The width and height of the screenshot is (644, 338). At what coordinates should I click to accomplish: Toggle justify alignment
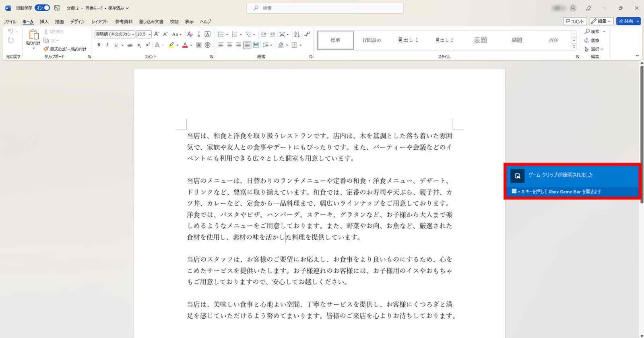click(247, 45)
